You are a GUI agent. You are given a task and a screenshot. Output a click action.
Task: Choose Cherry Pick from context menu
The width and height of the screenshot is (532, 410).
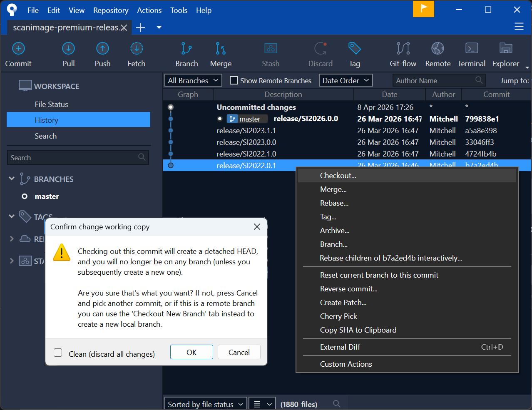[407, 316]
